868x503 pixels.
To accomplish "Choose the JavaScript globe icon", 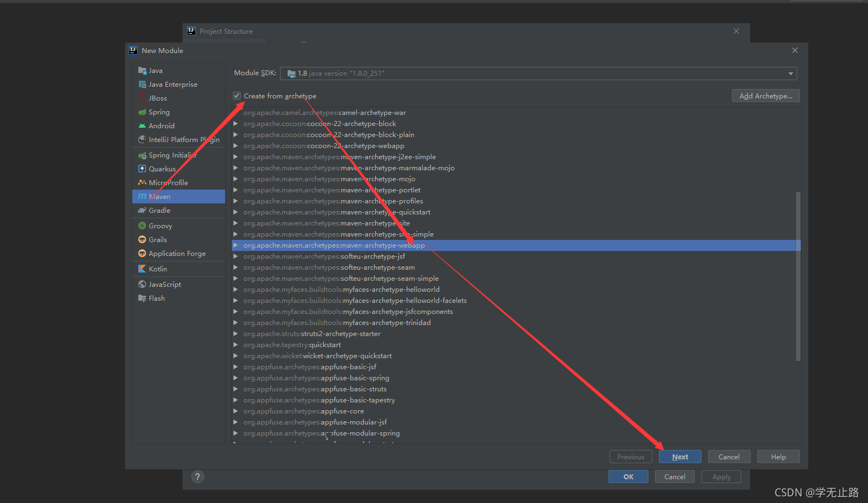I will tap(142, 285).
